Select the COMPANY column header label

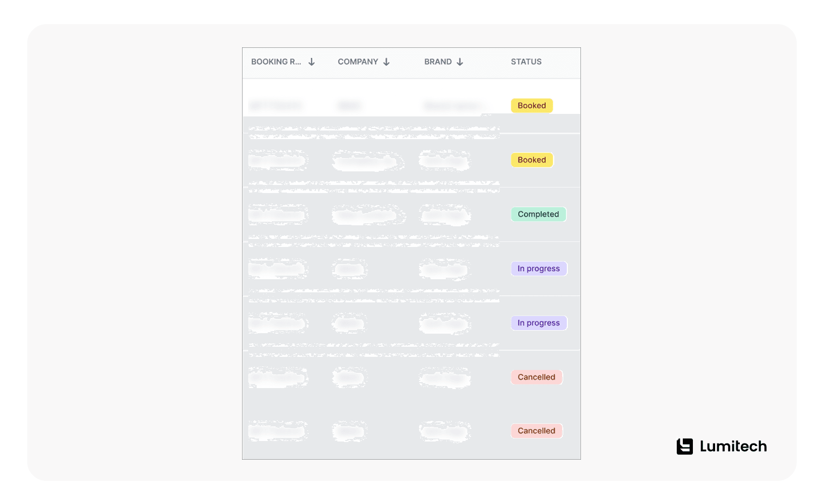(358, 61)
